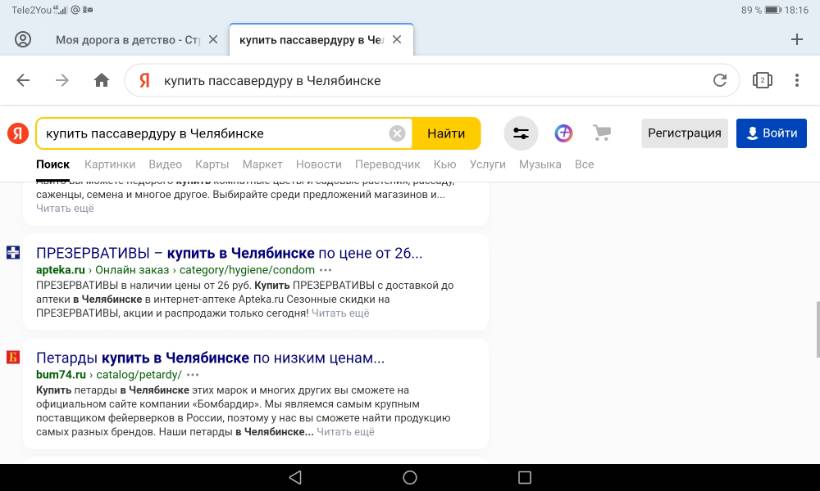
Task: Click the Регистрация button
Action: [x=684, y=133]
